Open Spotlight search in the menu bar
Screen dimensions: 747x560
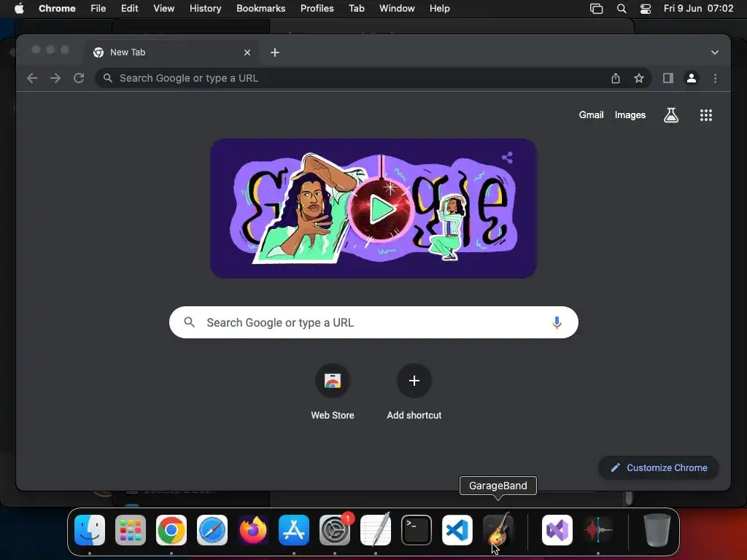point(622,9)
